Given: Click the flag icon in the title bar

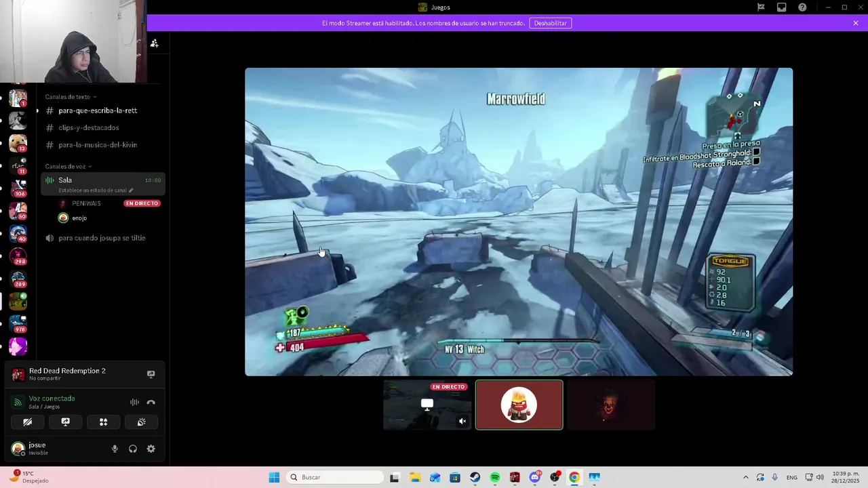Looking at the screenshot, I should [x=762, y=7].
